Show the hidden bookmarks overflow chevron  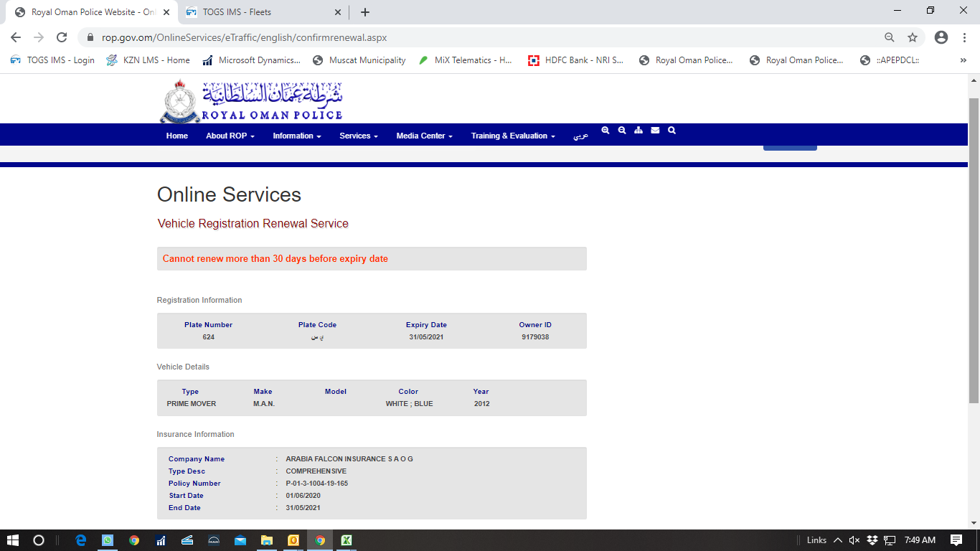click(x=963, y=60)
